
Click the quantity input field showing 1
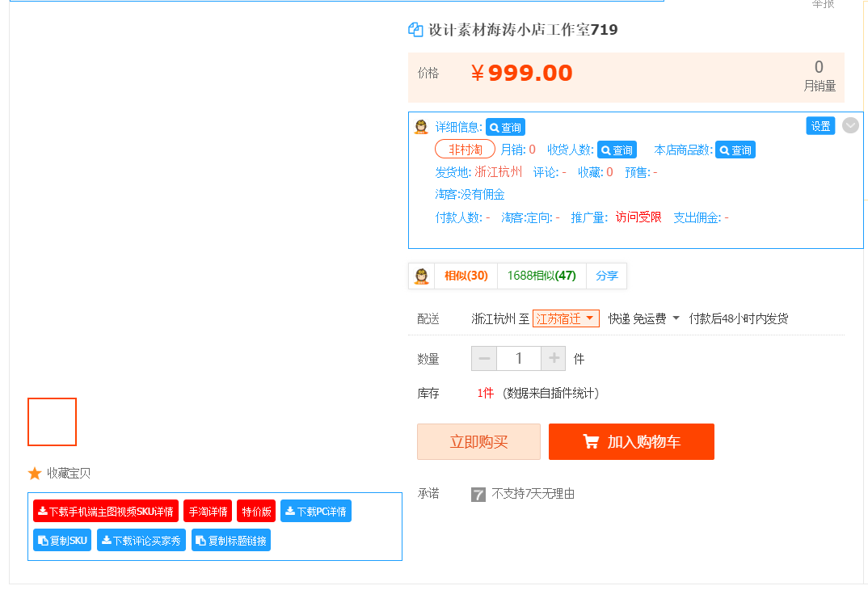pyautogui.click(x=519, y=358)
